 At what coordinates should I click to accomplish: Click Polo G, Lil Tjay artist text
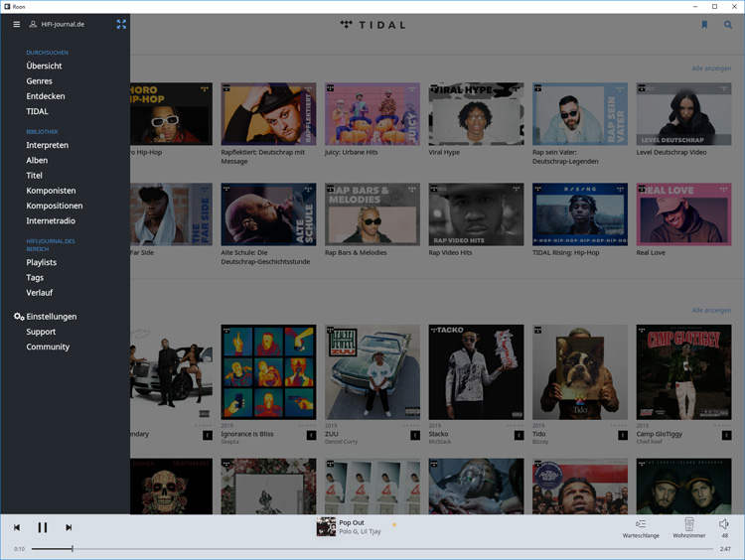pos(360,531)
